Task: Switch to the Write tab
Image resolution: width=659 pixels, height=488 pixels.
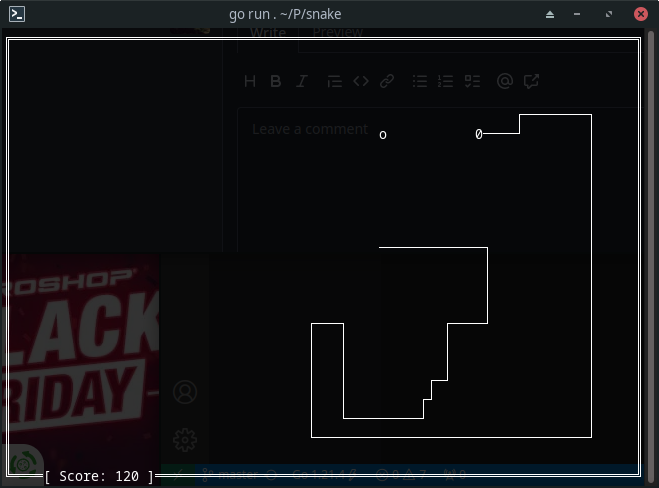Action: (x=267, y=33)
